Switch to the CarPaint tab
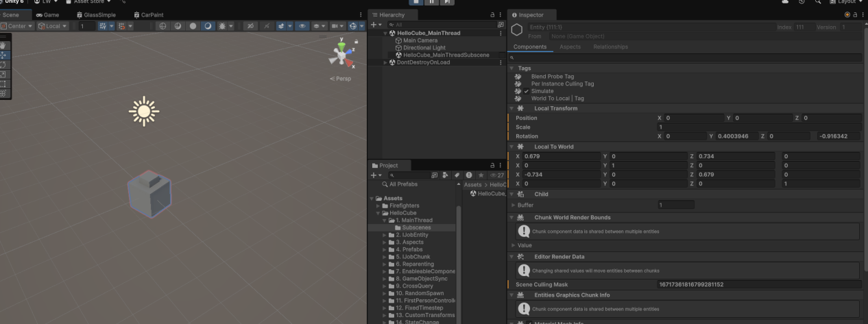Viewport: 868px width, 324px height. pos(147,14)
